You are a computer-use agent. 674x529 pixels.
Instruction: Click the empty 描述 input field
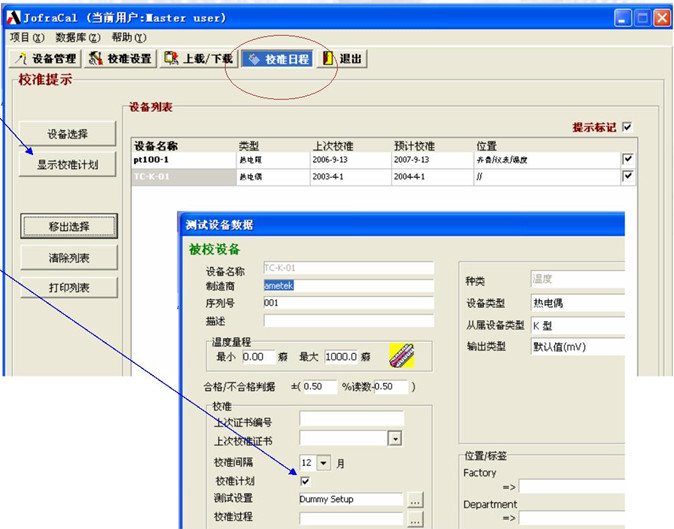[x=349, y=321]
